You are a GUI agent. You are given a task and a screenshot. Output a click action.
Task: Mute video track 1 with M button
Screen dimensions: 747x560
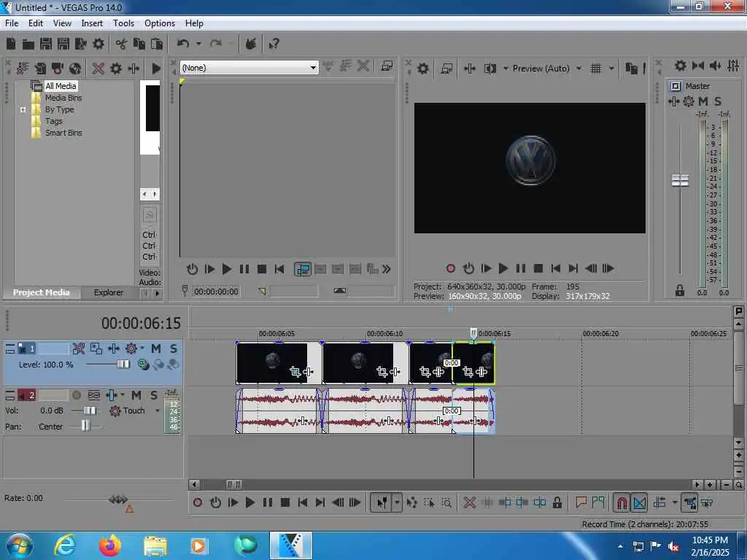(x=156, y=349)
